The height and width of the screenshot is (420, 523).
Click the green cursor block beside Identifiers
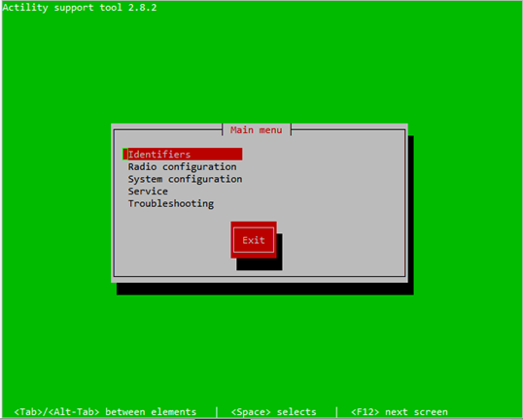pos(125,155)
